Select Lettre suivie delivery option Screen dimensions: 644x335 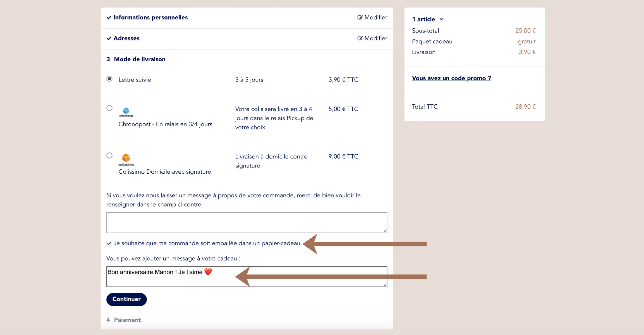[x=109, y=79]
